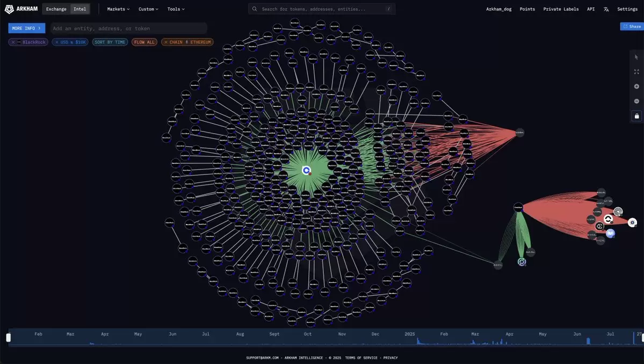Viewport: 644px width, 364px height.
Task: Click the timeline's left range handle
Action: (x=8, y=338)
